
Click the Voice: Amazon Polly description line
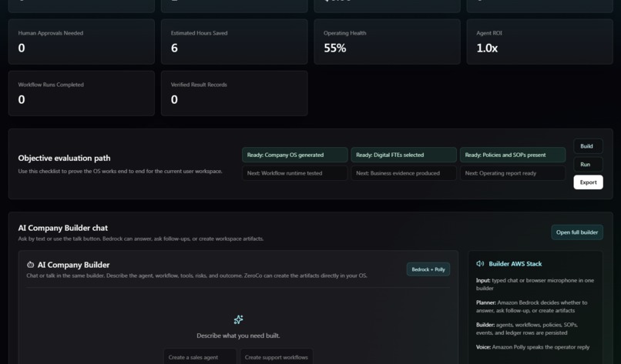532,347
